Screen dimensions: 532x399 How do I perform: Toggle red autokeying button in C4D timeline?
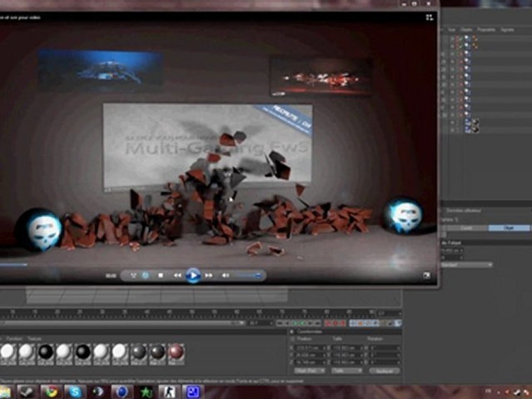(335, 323)
